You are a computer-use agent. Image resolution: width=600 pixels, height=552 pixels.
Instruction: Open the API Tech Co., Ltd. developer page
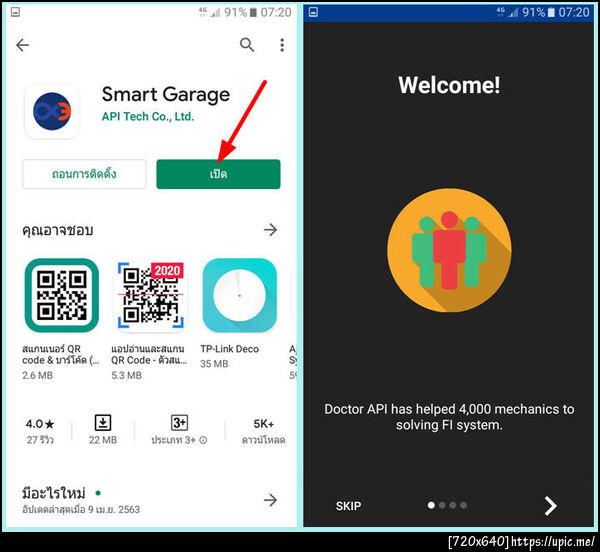coord(148,117)
